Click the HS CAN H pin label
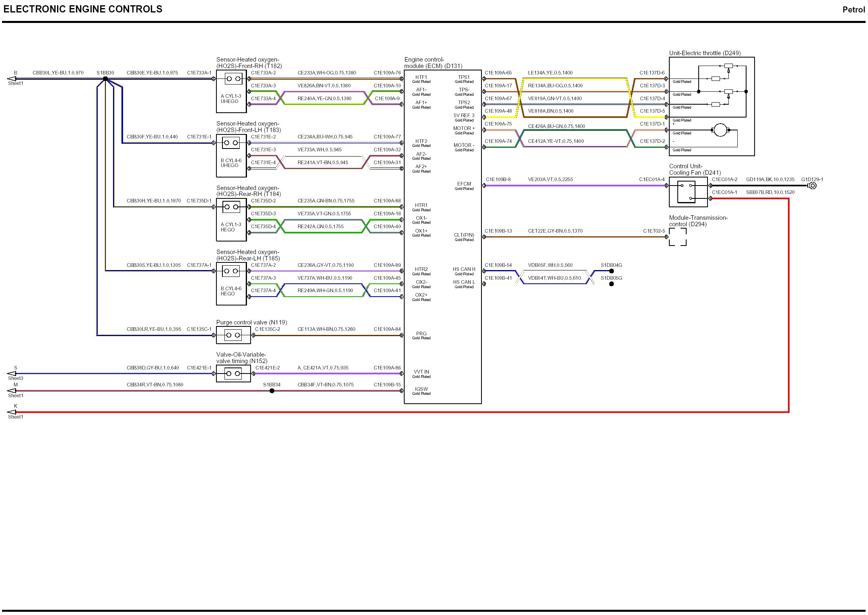Screen dimensions: 868x615 (464, 269)
